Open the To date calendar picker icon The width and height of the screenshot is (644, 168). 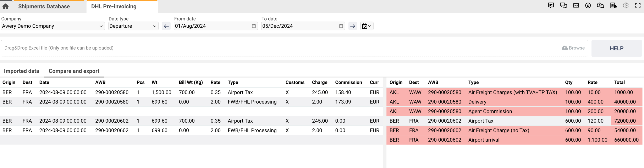click(x=341, y=26)
